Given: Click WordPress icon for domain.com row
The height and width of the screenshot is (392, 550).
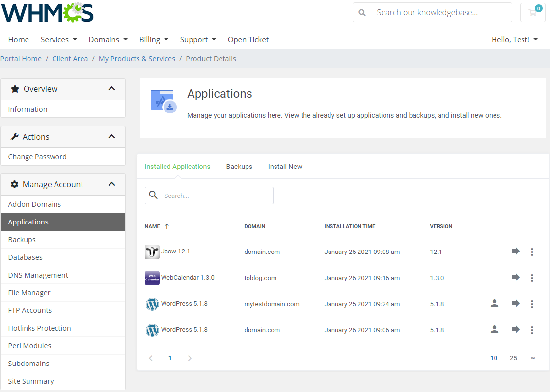Looking at the screenshot, I should click(152, 330).
